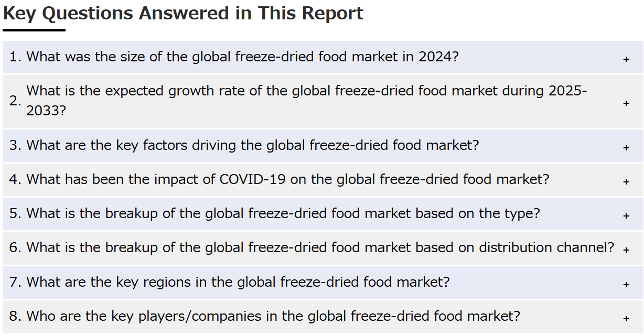
Task: Click plus icon beside expected growth rate question
Action: (x=626, y=103)
